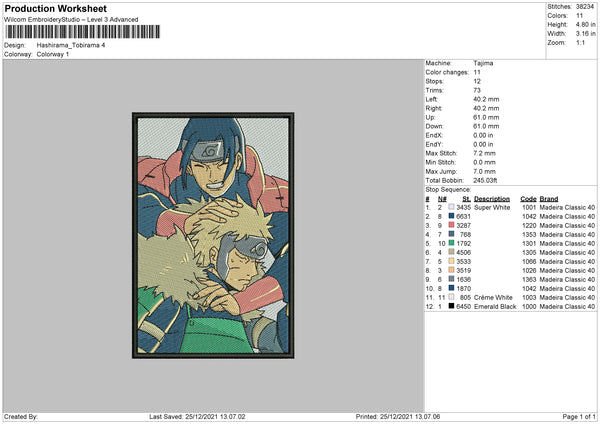Click the Max Jump value 7.0 mm
The image size is (600, 424).
484,171
